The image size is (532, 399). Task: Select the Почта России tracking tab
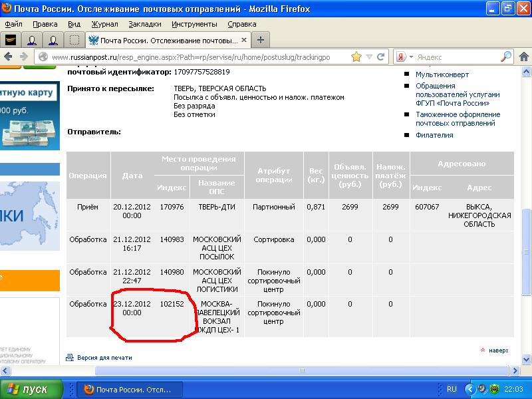click(168, 41)
